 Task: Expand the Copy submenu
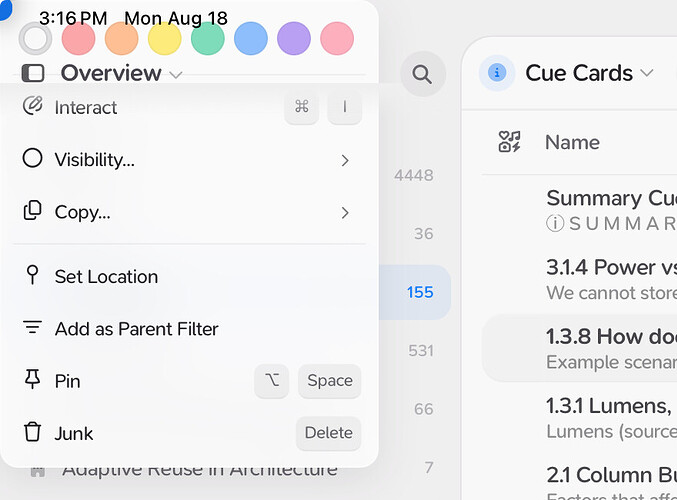(x=345, y=212)
